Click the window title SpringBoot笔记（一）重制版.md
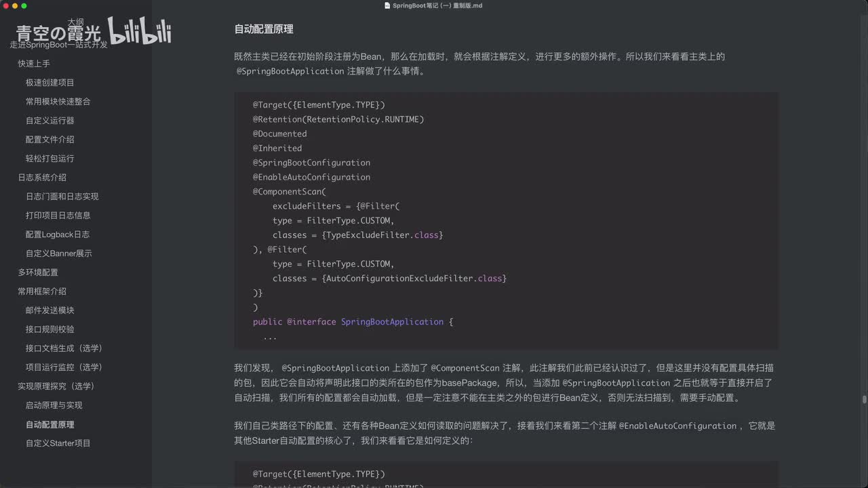This screenshot has height=488, width=868. point(437,5)
